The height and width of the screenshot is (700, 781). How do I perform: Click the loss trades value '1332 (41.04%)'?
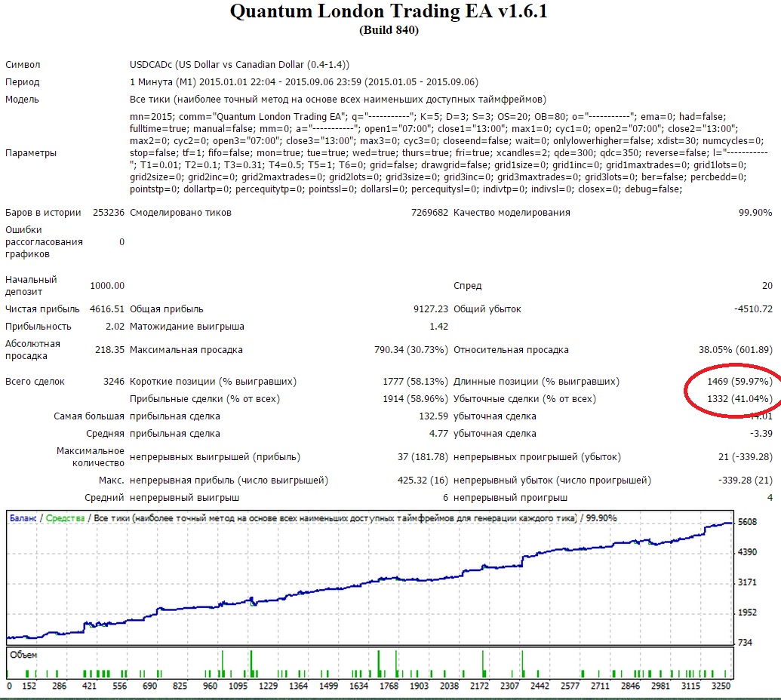coord(739,399)
